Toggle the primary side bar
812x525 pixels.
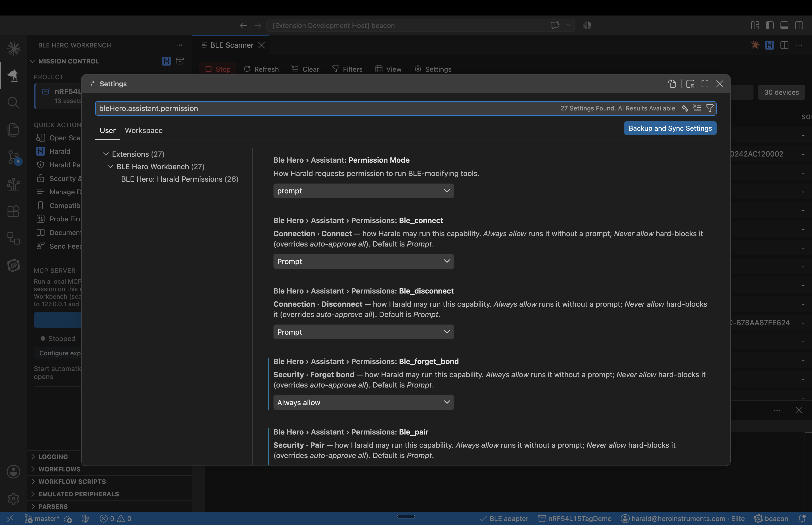[770, 26]
